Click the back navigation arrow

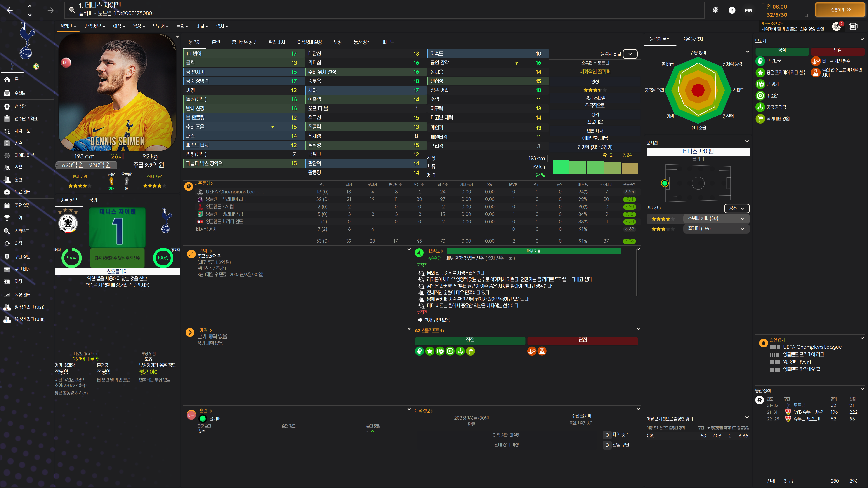point(10,10)
